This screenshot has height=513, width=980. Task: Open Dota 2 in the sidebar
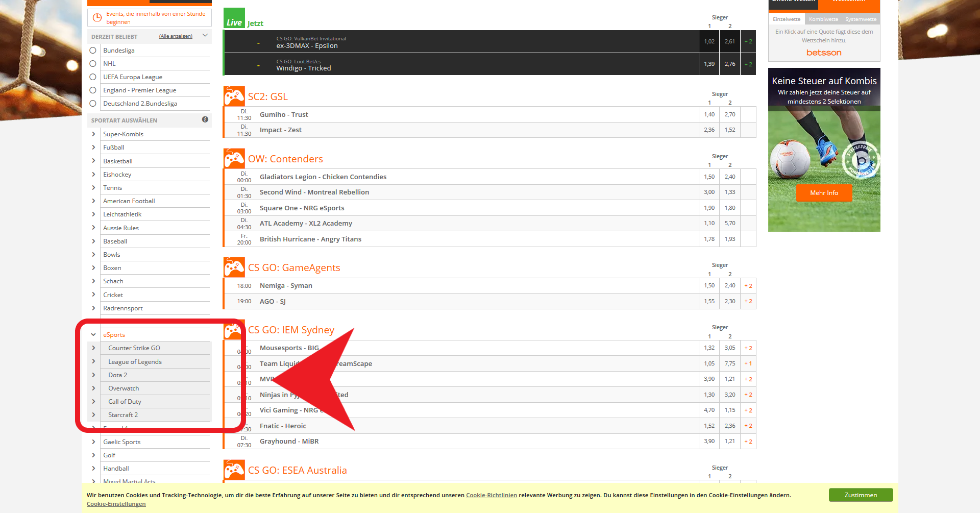coord(118,375)
